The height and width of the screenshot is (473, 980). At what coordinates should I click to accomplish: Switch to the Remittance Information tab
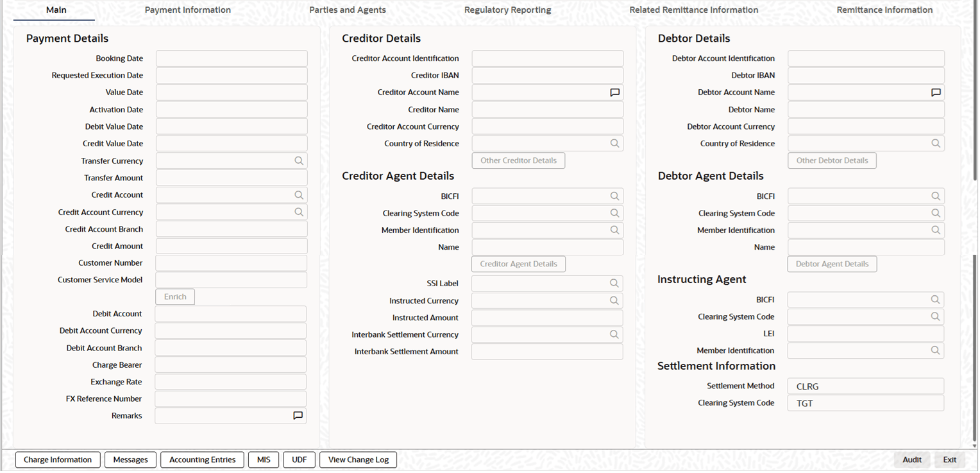pyautogui.click(x=885, y=10)
